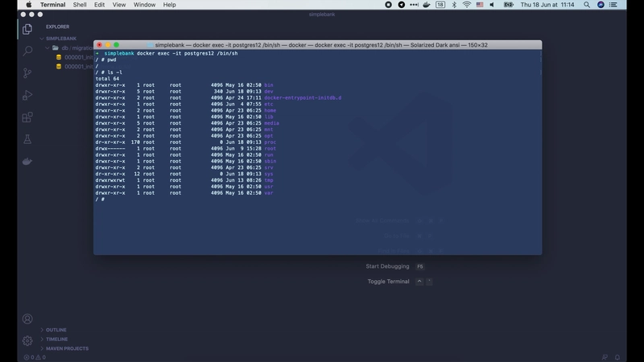Show errors and warnings in VS Code status bar
Viewport: 644px width, 362px height.
point(35,357)
